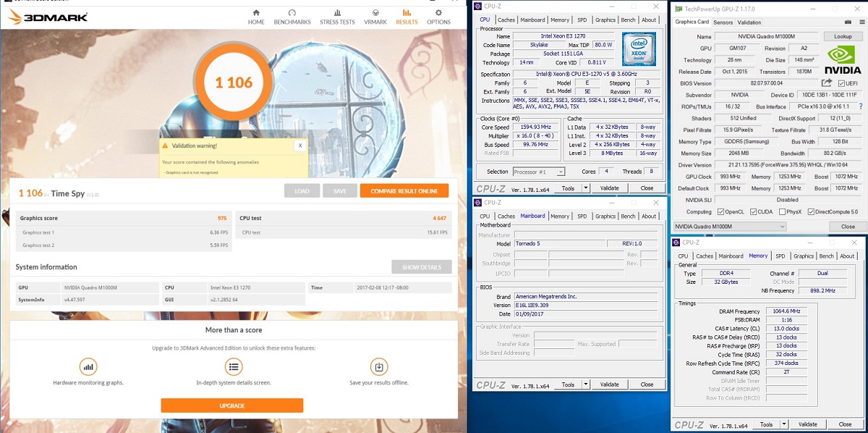
Task: Dismiss the Validation warning with X
Action: point(300,146)
